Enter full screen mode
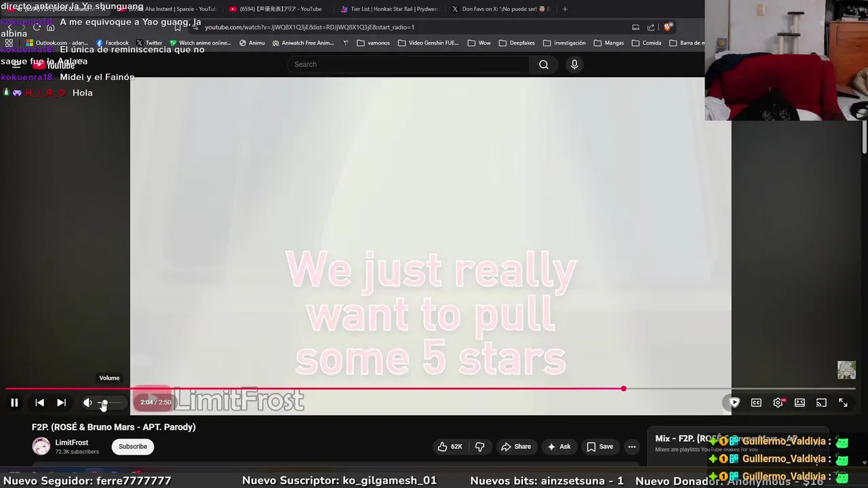 [x=843, y=403]
